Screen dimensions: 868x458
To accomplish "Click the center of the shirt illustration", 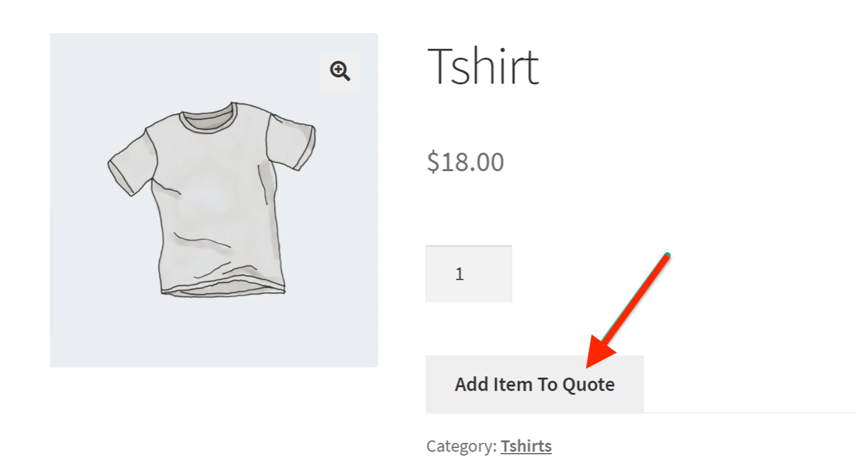I will 212,200.
